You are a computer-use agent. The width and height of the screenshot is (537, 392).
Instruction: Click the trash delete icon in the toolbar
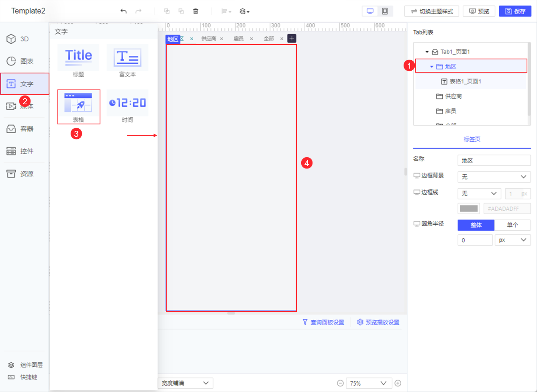coord(196,11)
